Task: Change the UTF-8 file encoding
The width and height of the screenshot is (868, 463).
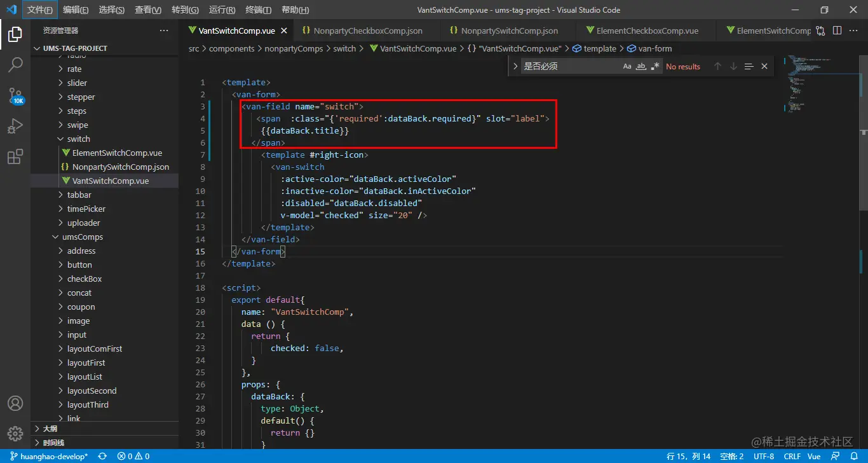Action: click(764, 456)
